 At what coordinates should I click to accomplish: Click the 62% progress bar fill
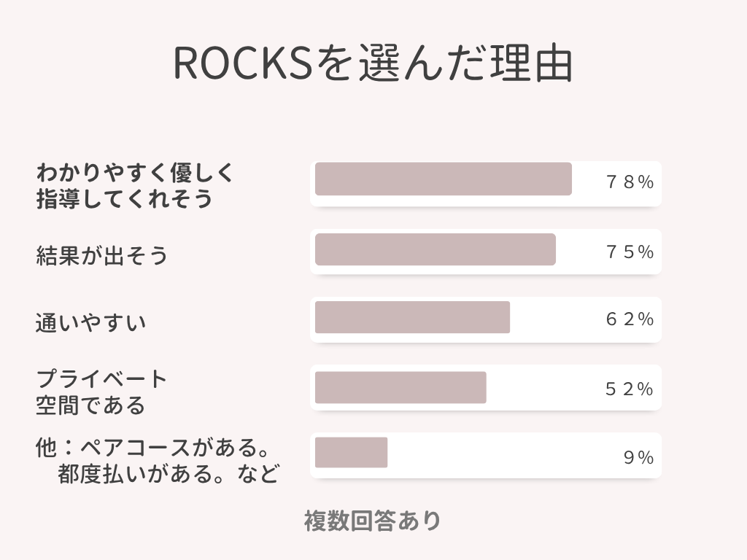click(x=412, y=317)
